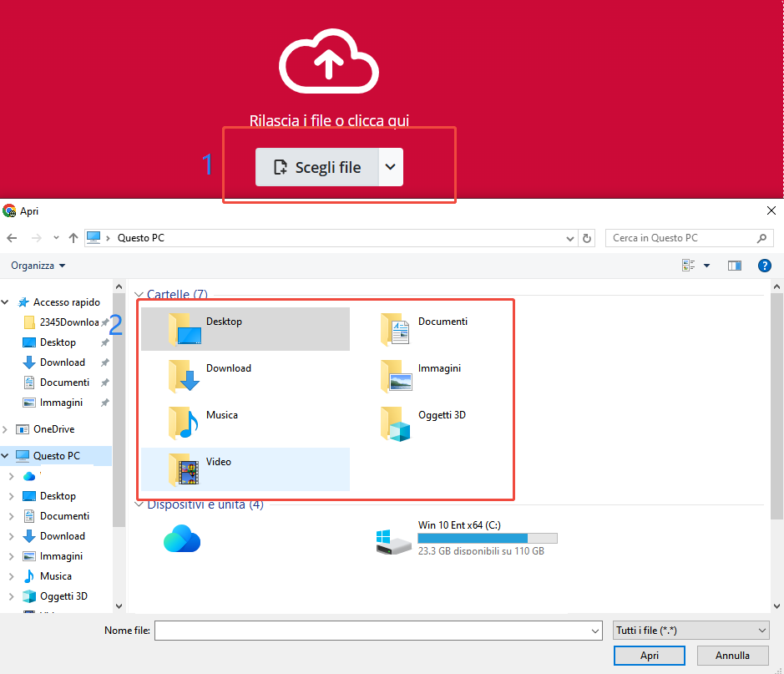The image size is (784, 674).
Task: Toggle the preview pane
Action: pyautogui.click(x=735, y=266)
